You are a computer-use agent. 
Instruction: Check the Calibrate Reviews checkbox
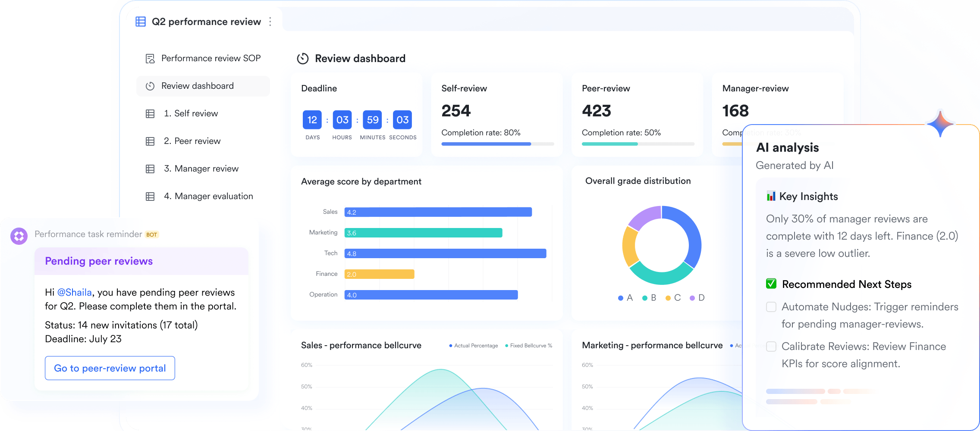tap(771, 347)
